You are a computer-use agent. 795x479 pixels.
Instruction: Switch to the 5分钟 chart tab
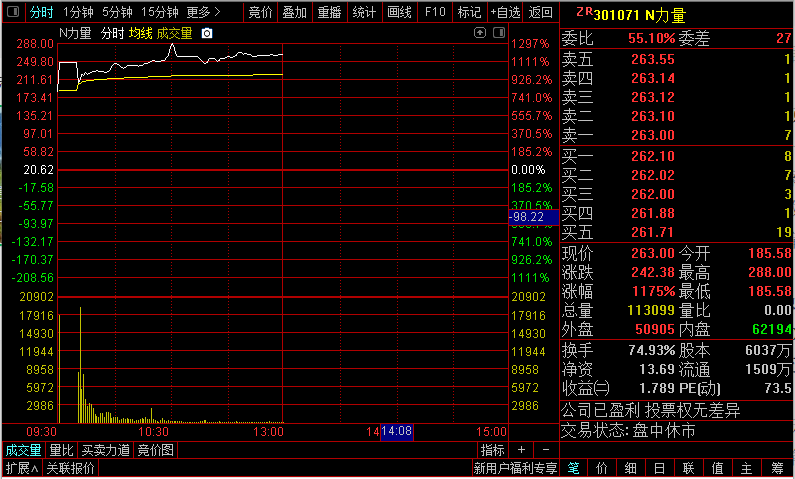coord(118,12)
